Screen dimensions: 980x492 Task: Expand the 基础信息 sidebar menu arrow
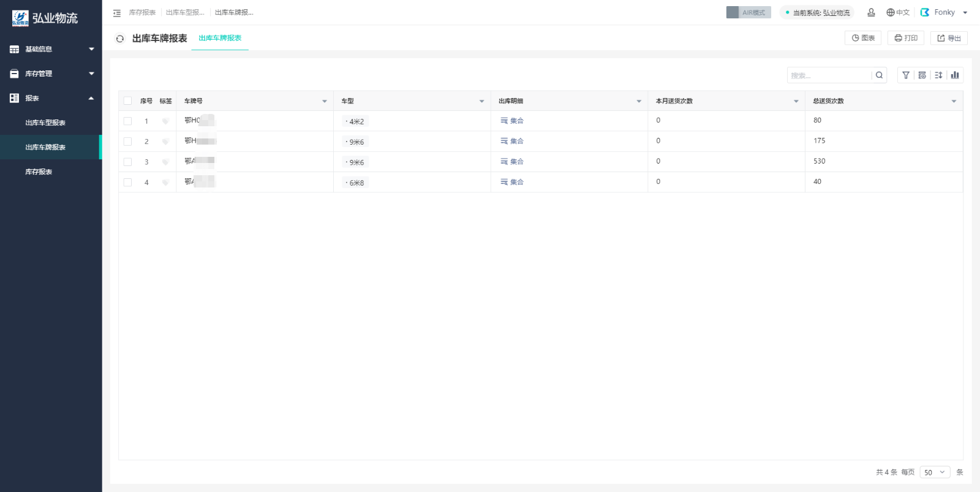(x=91, y=49)
